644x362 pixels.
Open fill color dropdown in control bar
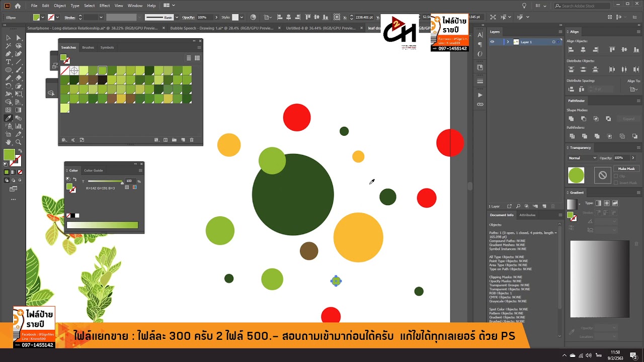[x=43, y=17]
